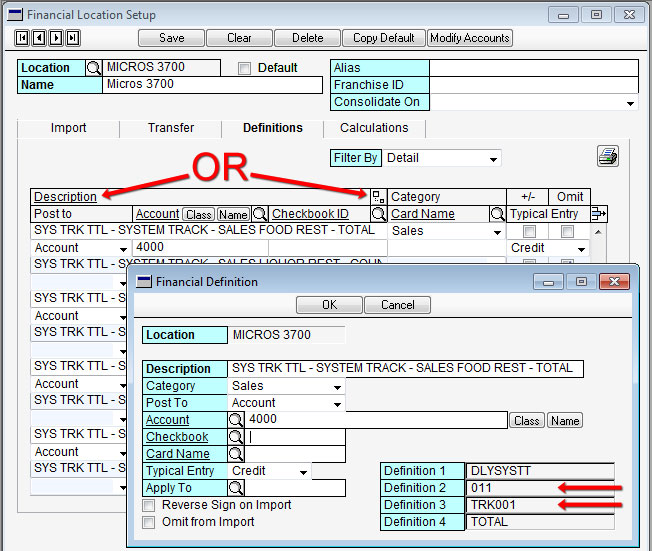Go to next record navigation arrow
Viewport: 652px width, 551px height.
pos(56,38)
